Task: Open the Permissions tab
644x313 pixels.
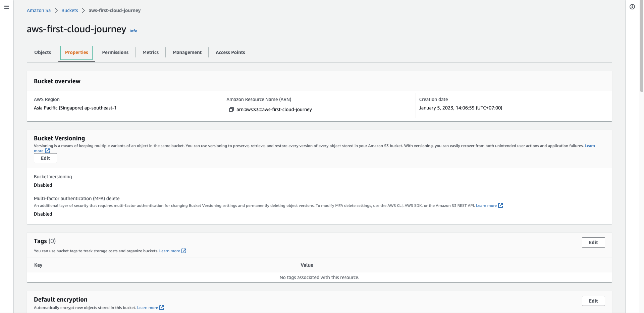Action: tap(115, 52)
